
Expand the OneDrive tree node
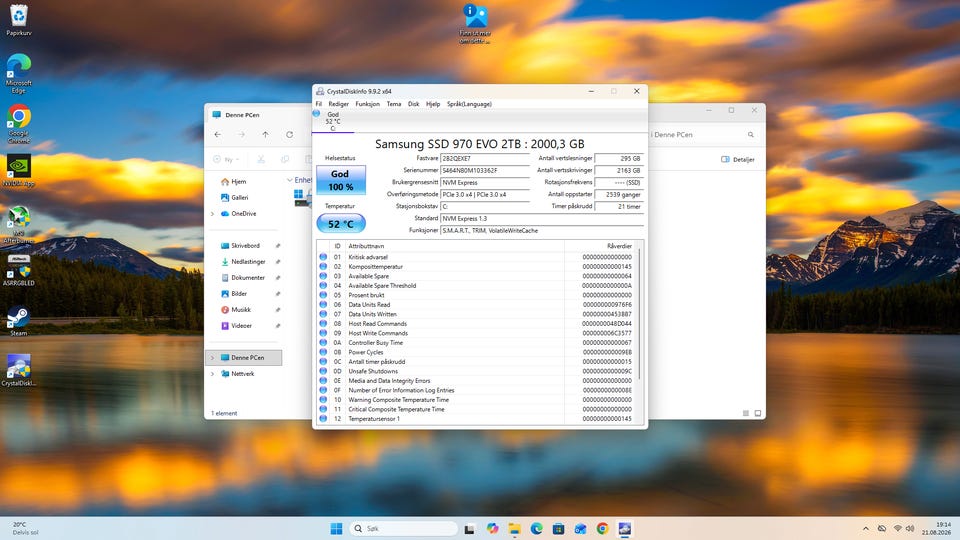[x=212, y=214]
